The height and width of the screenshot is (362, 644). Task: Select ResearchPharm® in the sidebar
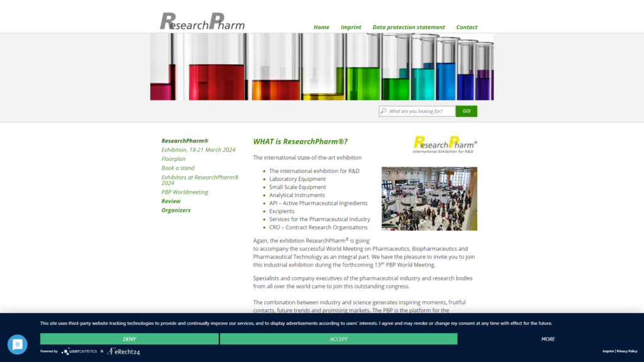[185, 141]
